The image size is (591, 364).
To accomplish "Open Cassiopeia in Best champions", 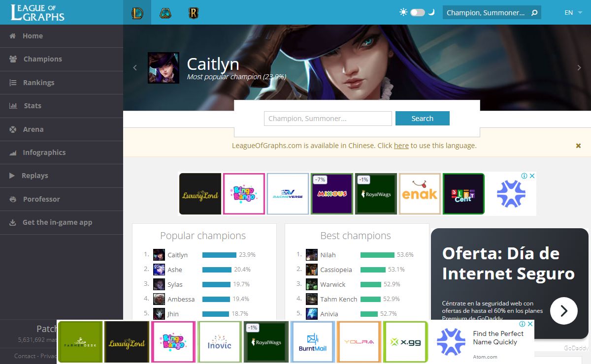I will [x=336, y=270].
